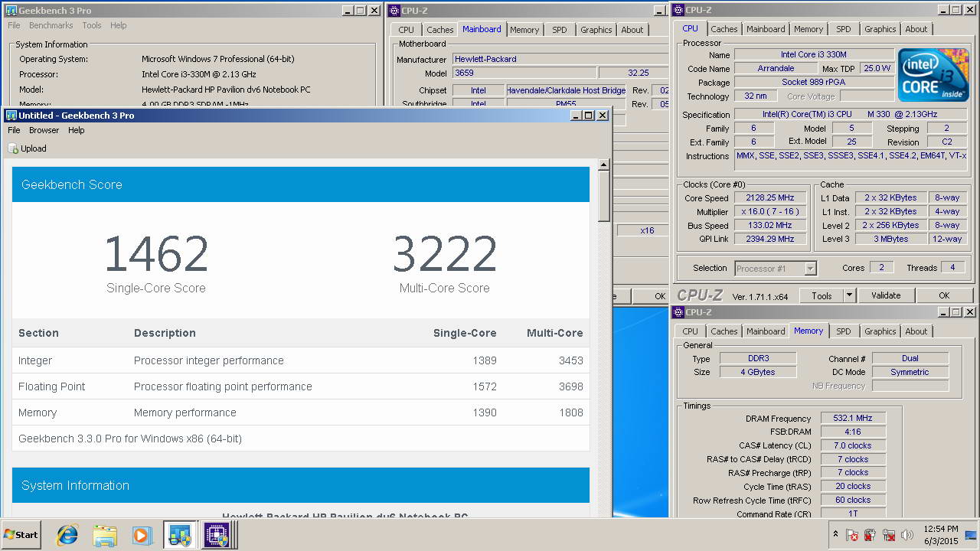980x551 pixels.
Task: Switch to SPD tab in CPU window
Action: point(844,29)
